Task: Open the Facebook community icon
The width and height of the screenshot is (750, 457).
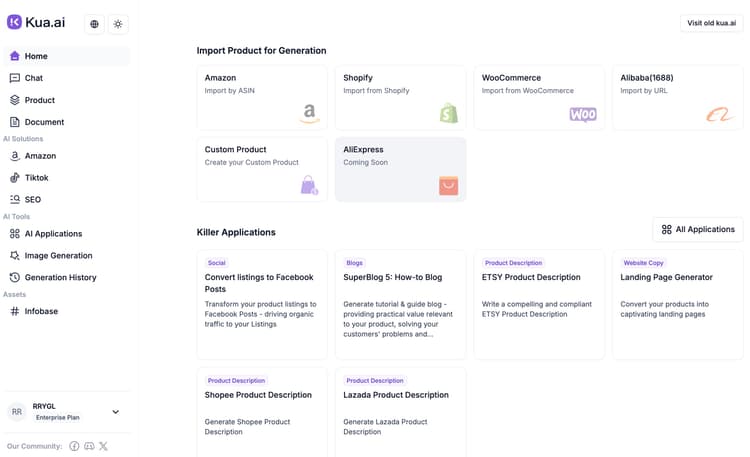Action: [x=74, y=446]
